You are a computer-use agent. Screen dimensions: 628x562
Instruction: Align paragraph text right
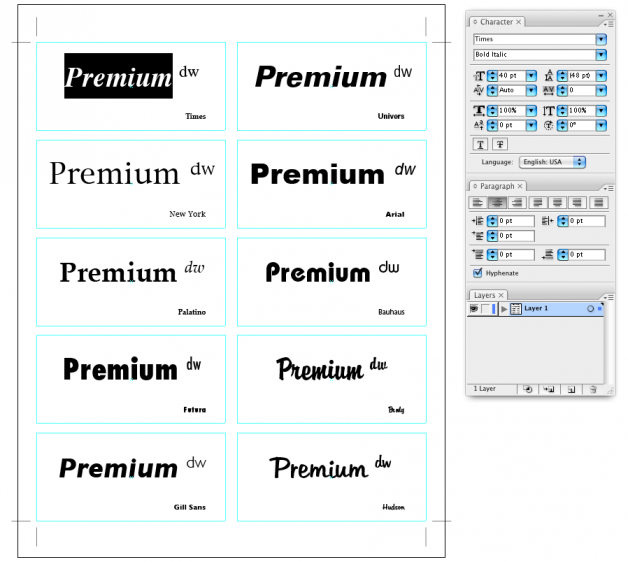[517, 202]
